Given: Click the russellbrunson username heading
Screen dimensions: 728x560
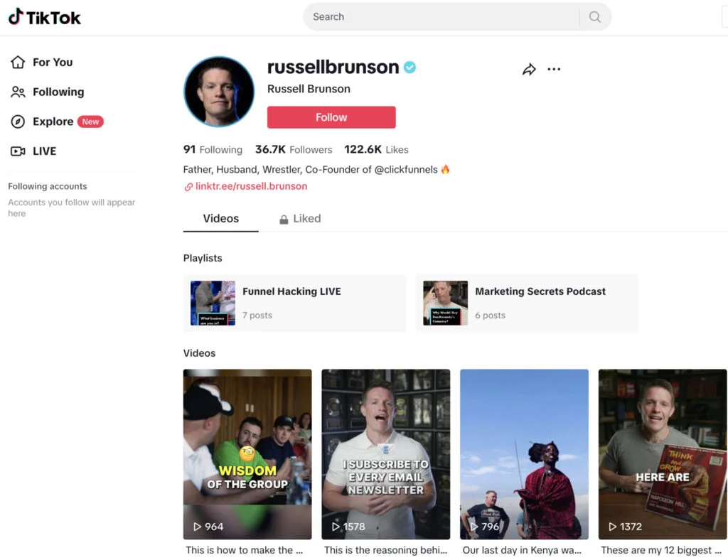Looking at the screenshot, I should click(333, 68).
